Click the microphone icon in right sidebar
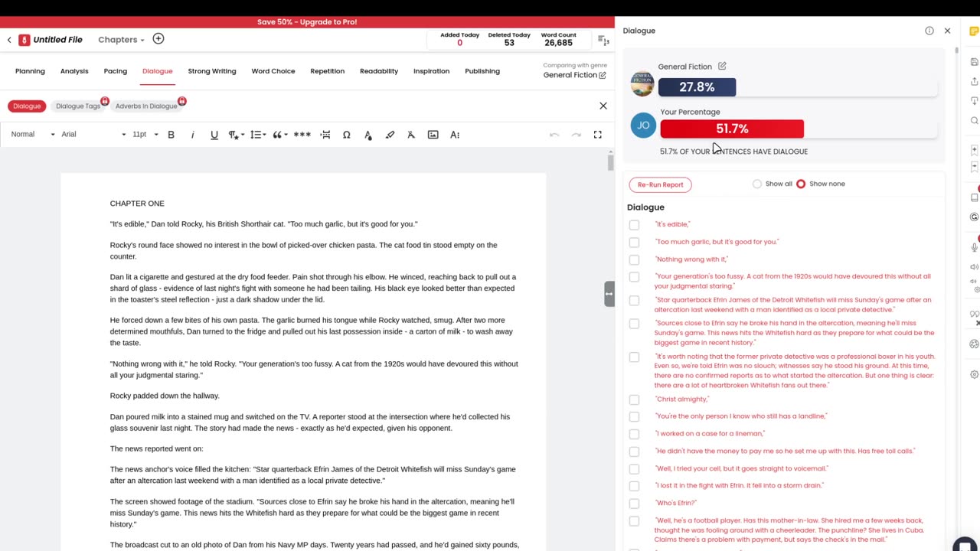Image resolution: width=980 pixels, height=551 pixels. [x=974, y=247]
